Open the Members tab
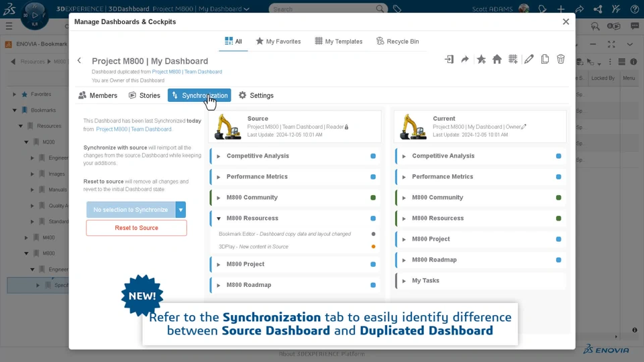This screenshot has width=644, height=362. click(x=98, y=95)
